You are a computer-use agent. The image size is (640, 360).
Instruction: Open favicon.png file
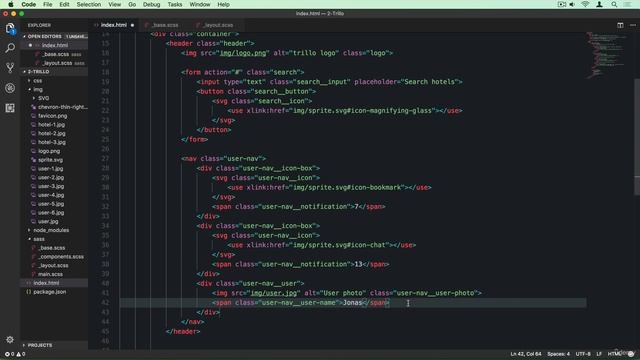(52, 116)
